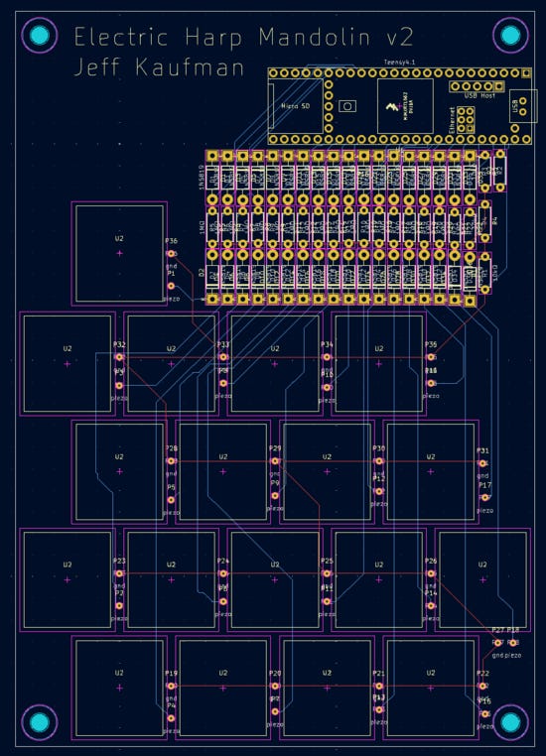Viewport: 546px width, 756px height.
Task: Click the "P31" pad label
Action: point(482,450)
